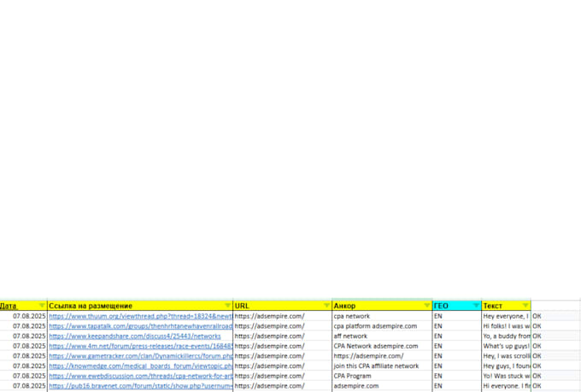Open the Текст column filter dropdown

pos(525,305)
